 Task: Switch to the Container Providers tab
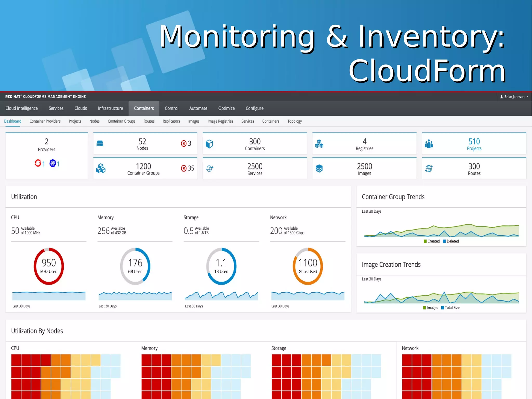tap(45, 121)
